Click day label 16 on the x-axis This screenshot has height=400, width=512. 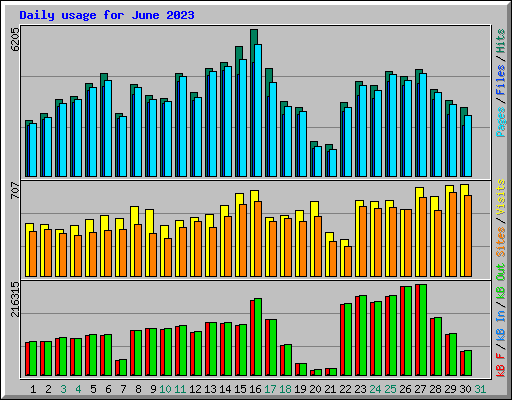[255, 389]
